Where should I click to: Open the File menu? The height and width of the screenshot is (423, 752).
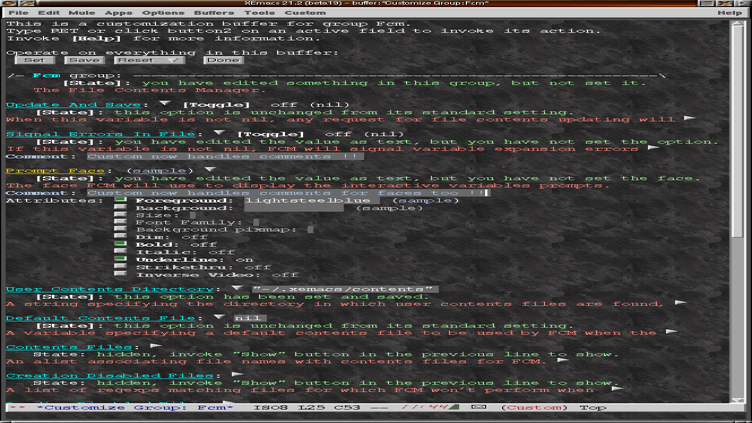18,12
